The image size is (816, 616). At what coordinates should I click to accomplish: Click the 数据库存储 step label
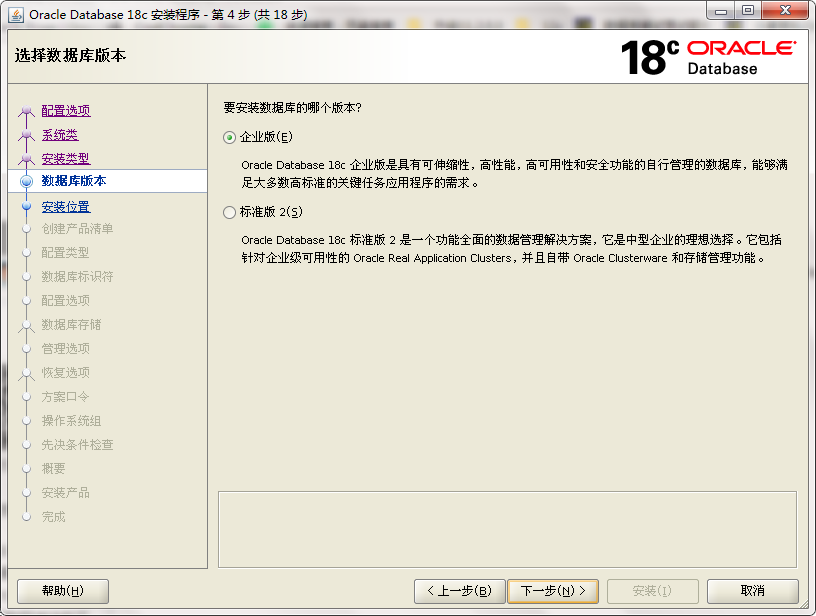click(71, 325)
